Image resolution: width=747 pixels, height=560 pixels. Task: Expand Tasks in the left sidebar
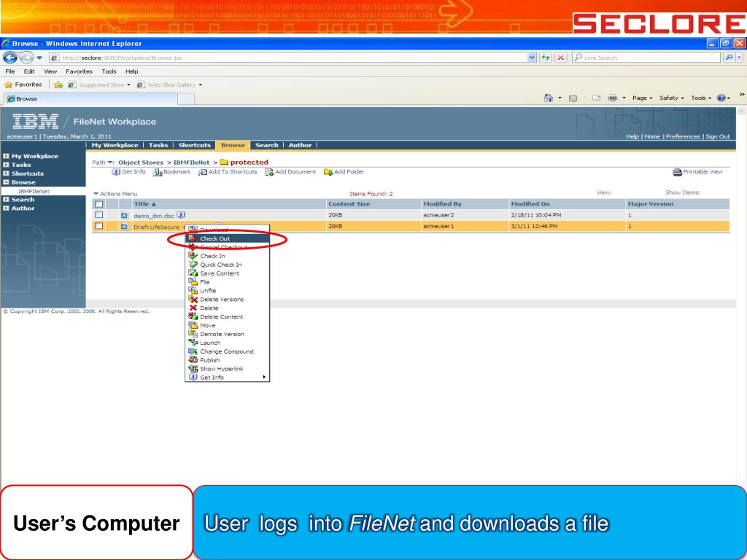point(6,165)
